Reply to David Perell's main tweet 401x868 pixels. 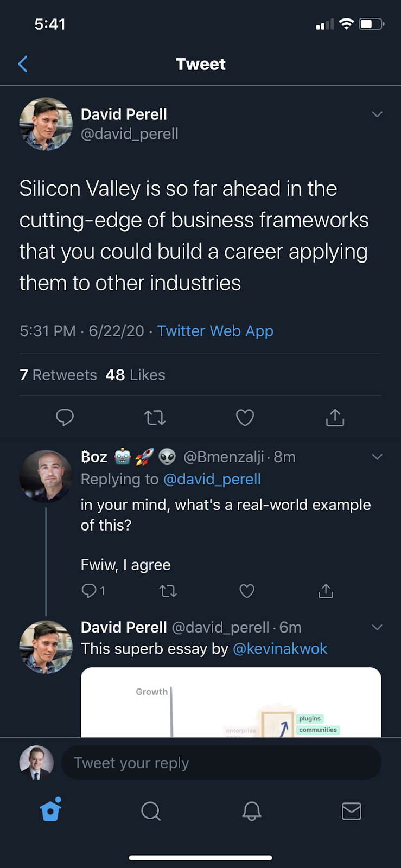[65, 417]
